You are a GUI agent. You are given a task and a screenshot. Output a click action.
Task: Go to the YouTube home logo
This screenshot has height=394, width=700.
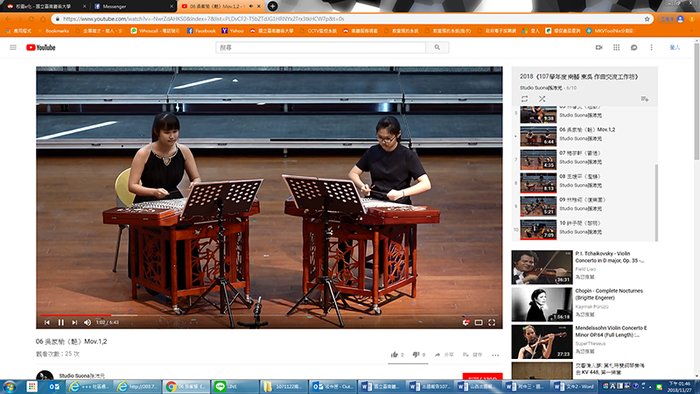[x=41, y=47]
